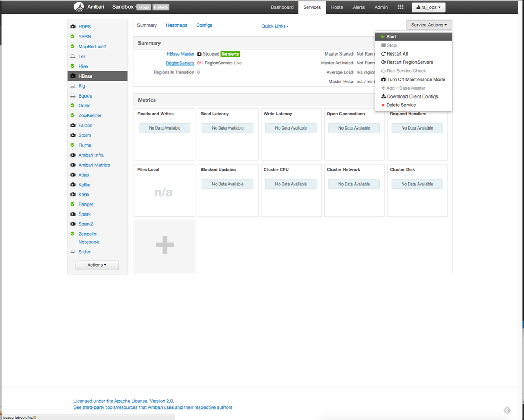Open the HBase Master link
The image size is (524, 420).
[180, 54]
